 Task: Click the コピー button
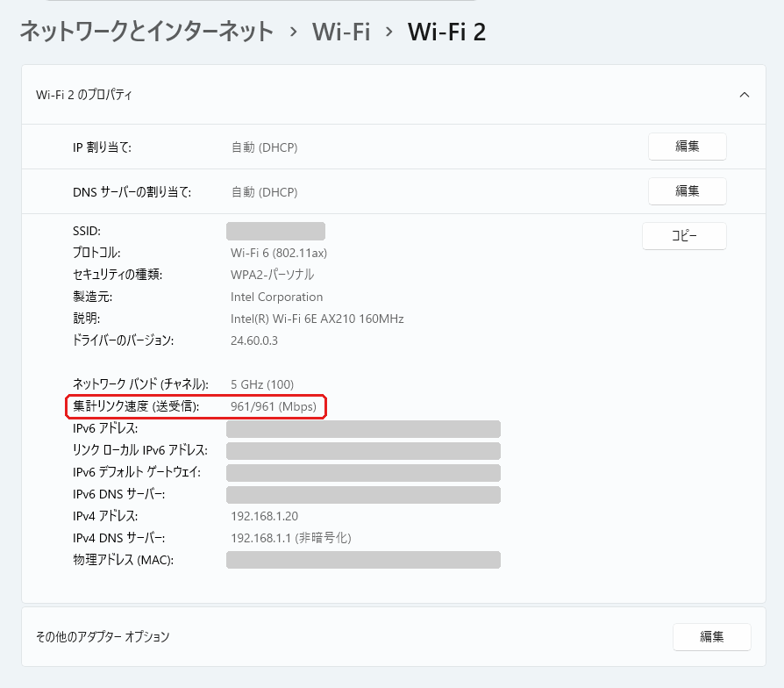[x=684, y=235]
